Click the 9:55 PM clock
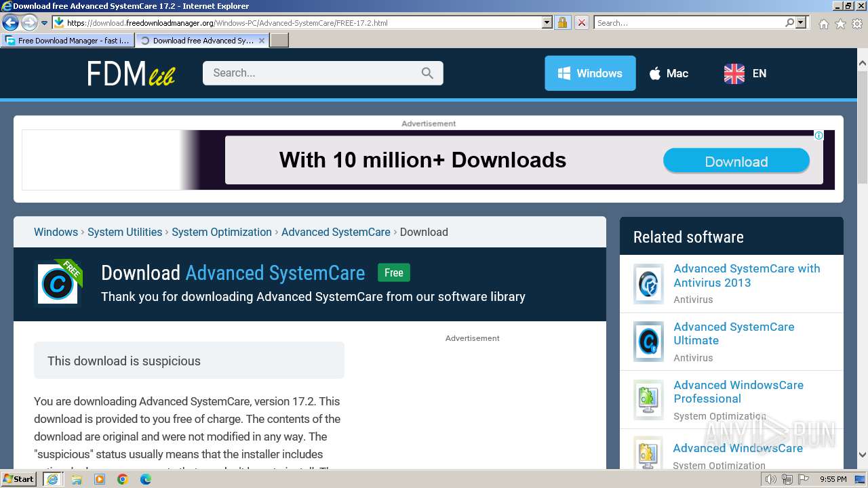 point(833,479)
